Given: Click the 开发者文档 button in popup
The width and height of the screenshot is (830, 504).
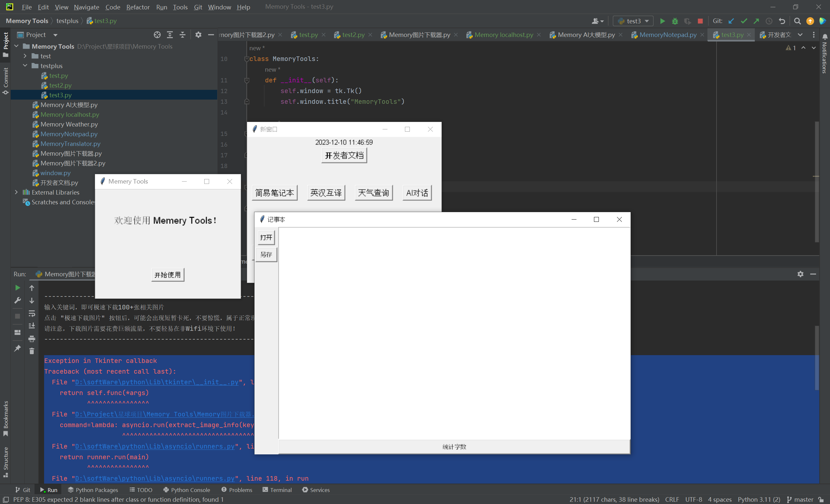Looking at the screenshot, I should coord(344,155).
